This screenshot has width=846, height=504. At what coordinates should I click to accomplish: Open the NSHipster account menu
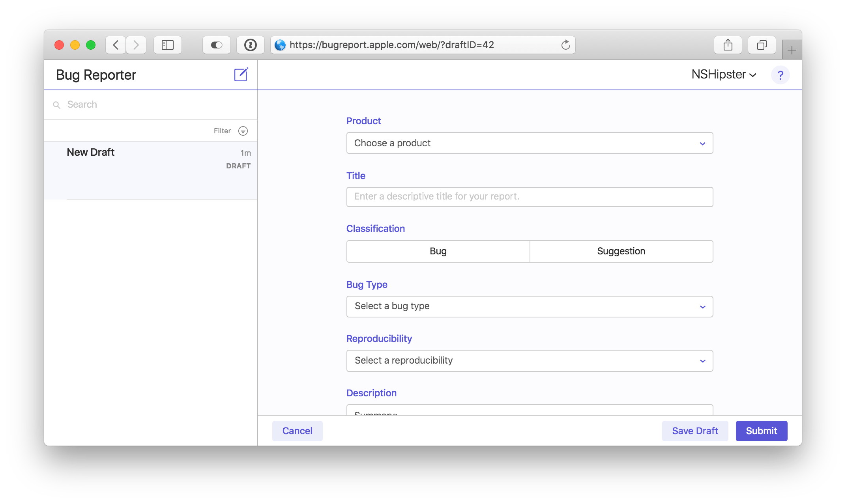pyautogui.click(x=724, y=75)
